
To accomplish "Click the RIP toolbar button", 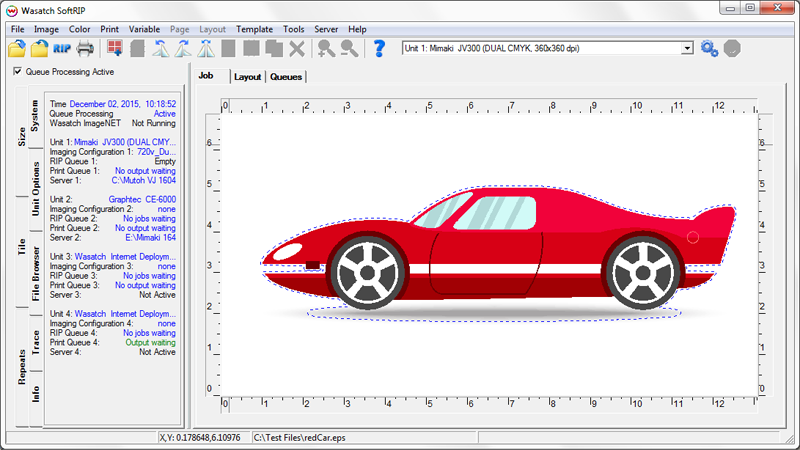I will 62,48.
